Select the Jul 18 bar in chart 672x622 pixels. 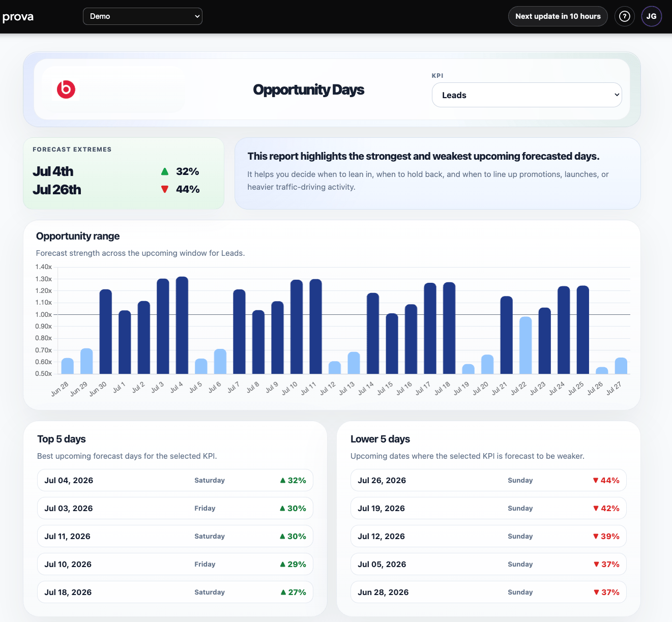point(450,328)
